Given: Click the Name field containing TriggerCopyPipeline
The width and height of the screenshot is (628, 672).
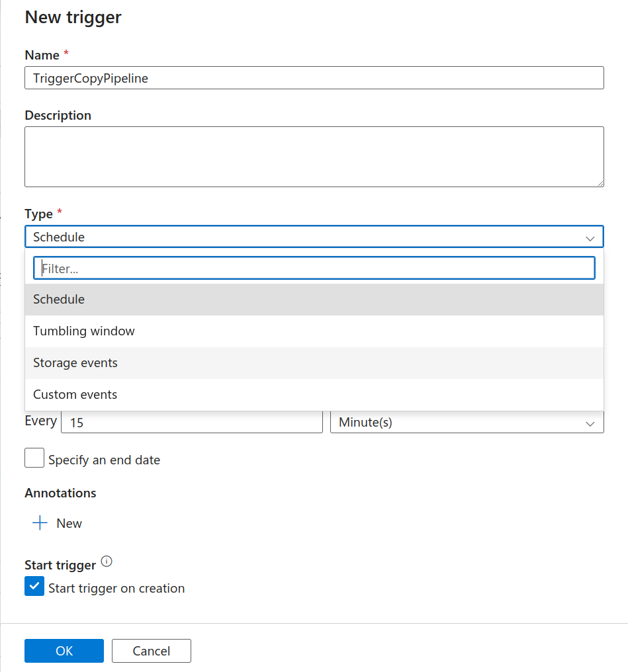Looking at the screenshot, I should point(314,78).
